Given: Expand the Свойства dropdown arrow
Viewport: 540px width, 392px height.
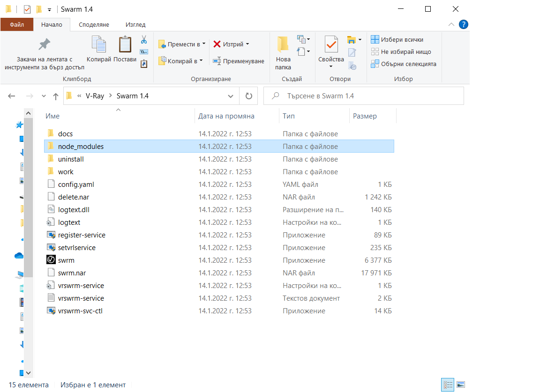Looking at the screenshot, I should [331, 67].
